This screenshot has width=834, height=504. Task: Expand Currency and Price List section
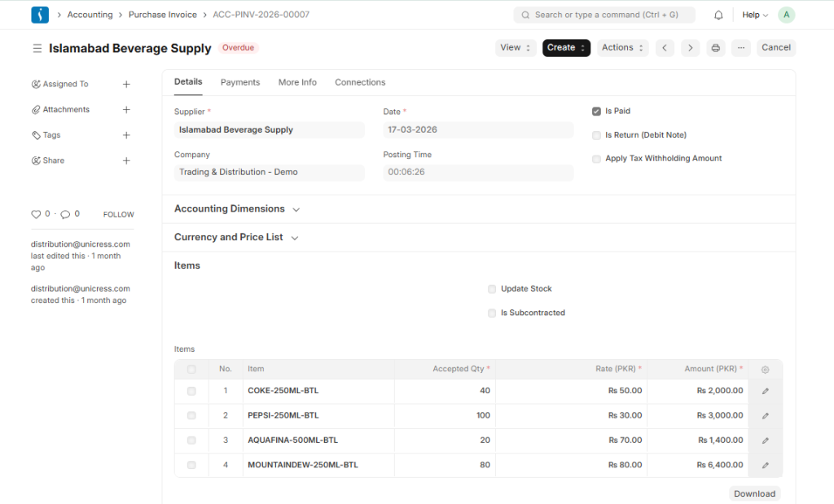(236, 237)
